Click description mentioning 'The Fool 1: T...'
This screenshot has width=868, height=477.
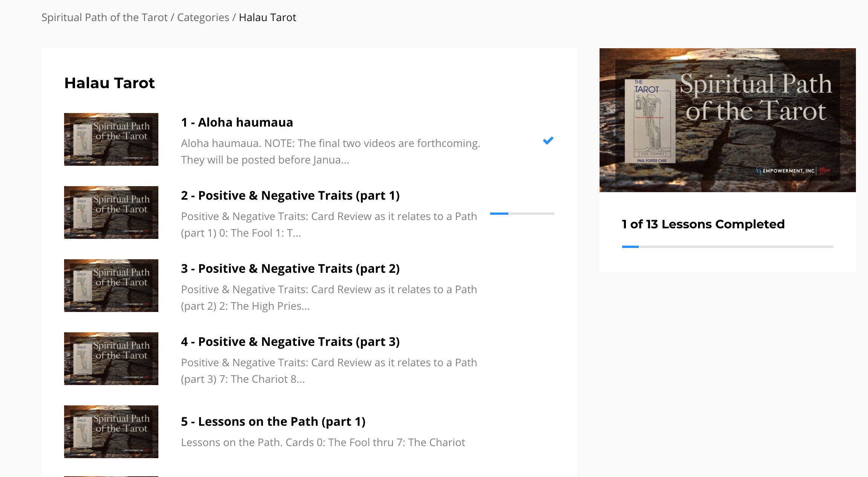click(329, 225)
